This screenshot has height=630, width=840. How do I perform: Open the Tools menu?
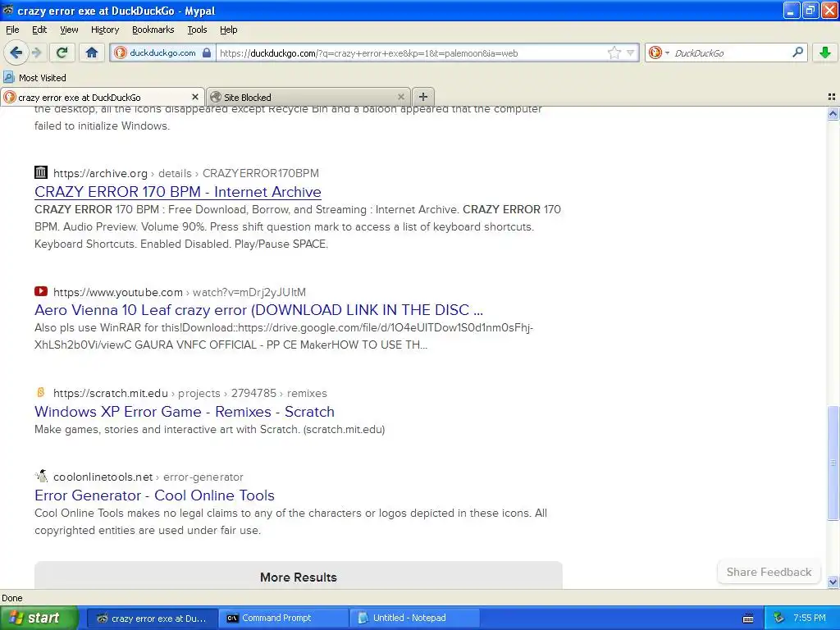click(197, 30)
